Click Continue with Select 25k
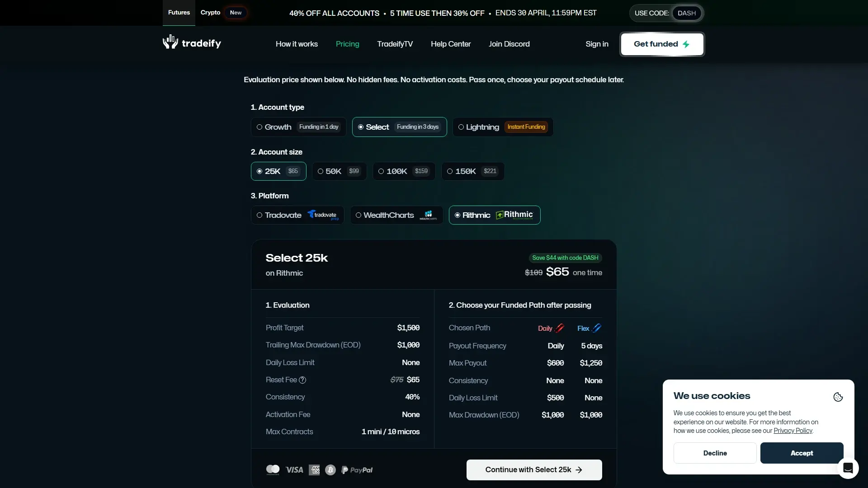 pyautogui.click(x=534, y=470)
